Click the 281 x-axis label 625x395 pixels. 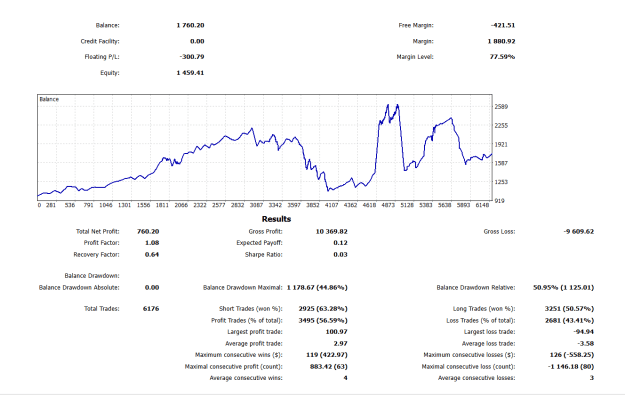[x=51, y=205]
